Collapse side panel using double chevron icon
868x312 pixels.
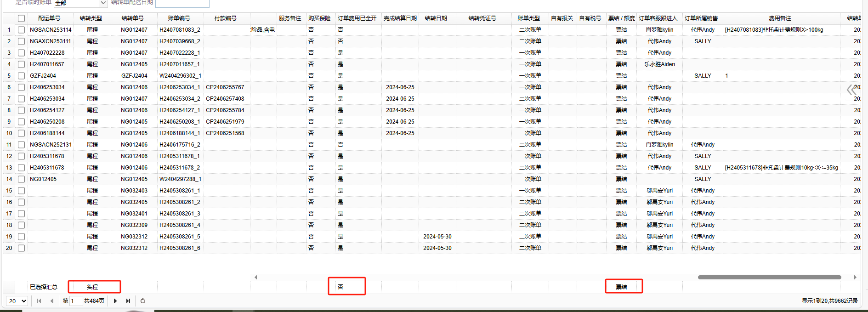pyautogui.click(x=851, y=90)
